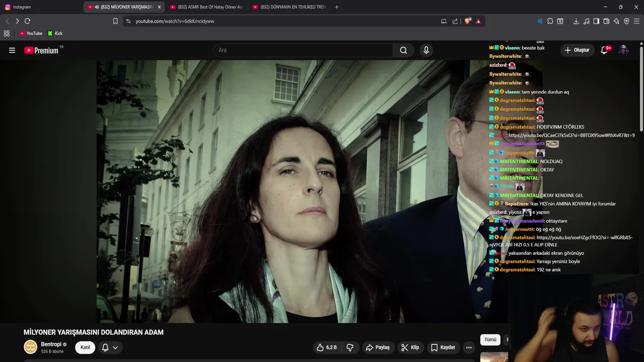The width and height of the screenshot is (644, 362).
Task: Open dogramatahtasi's youtu.be/xoeHZgcFfOQ chat link
Action: click(x=561, y=241)
